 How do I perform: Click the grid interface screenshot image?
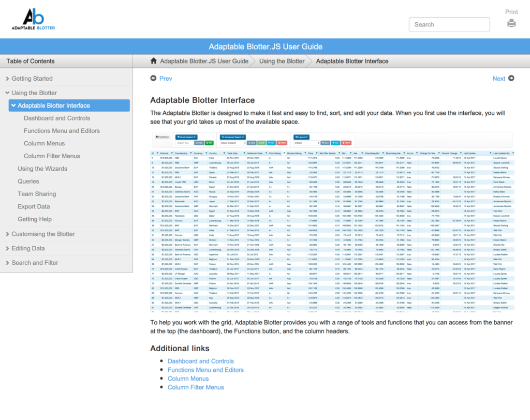click(x=332, y=222)
